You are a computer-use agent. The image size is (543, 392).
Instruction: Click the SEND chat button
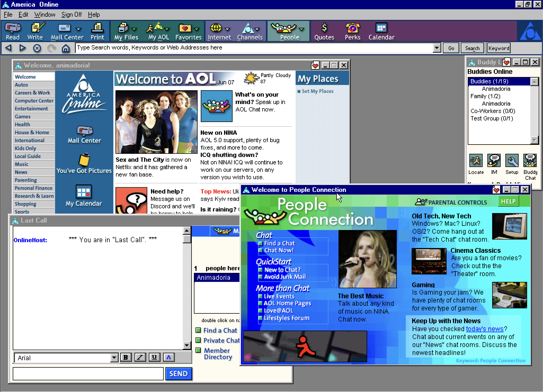click(x=179, y=374)
